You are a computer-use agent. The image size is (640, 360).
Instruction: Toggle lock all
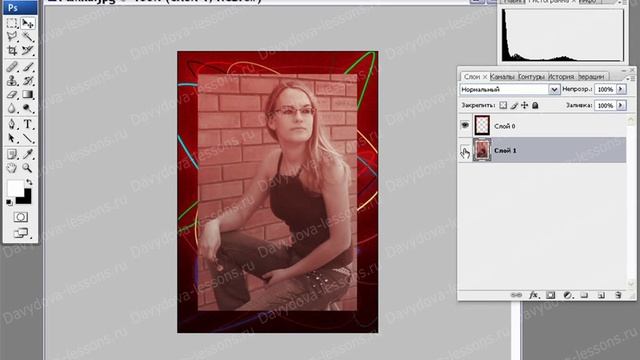[535, 105]
